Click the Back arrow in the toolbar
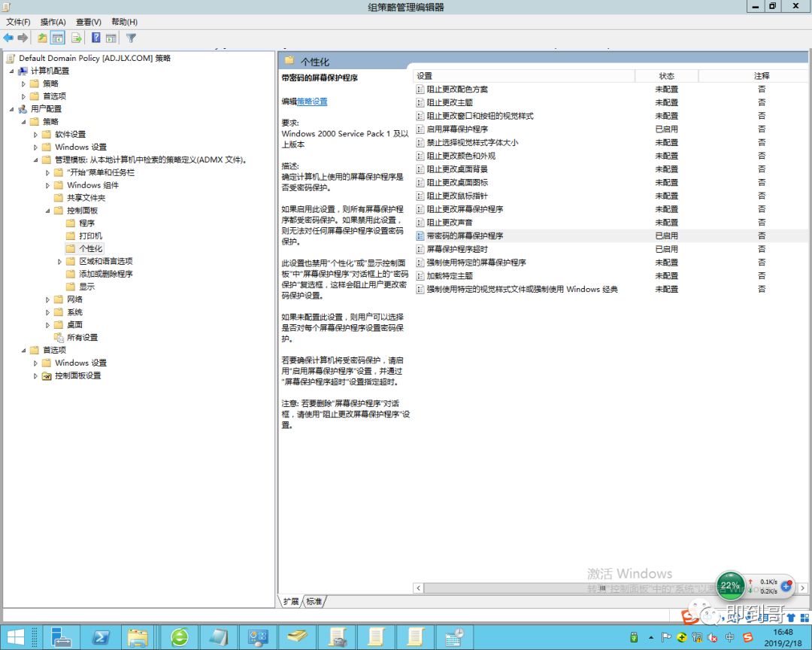 click(x=8, y=38)
